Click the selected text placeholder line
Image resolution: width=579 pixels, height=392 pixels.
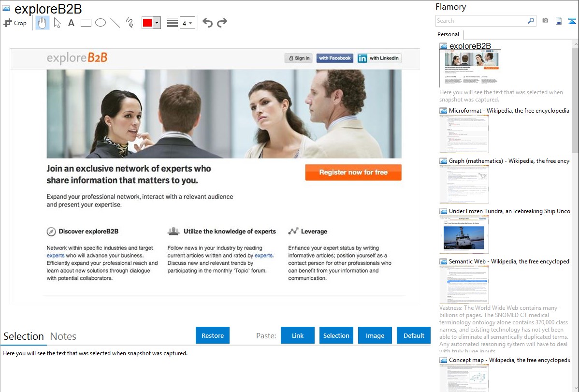point(95,353)
